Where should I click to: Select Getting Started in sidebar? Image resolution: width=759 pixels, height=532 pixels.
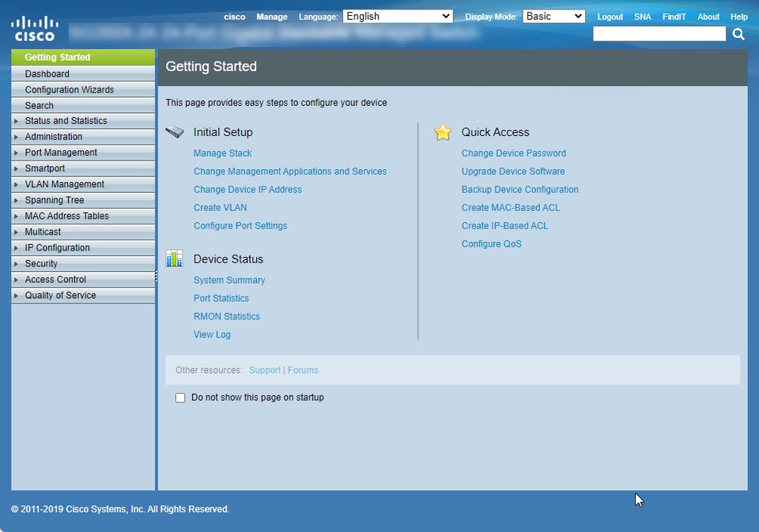click(x=83, y=57)
